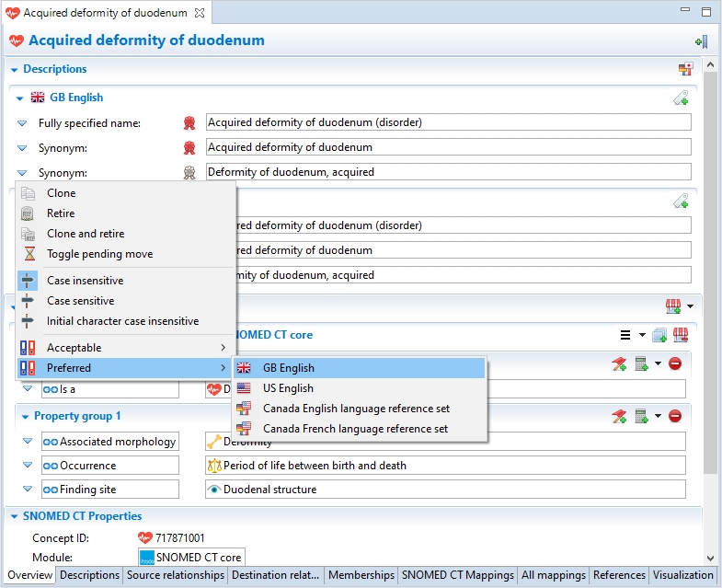Click grey ribbon icon beside third Synonym

click(189, 172)
